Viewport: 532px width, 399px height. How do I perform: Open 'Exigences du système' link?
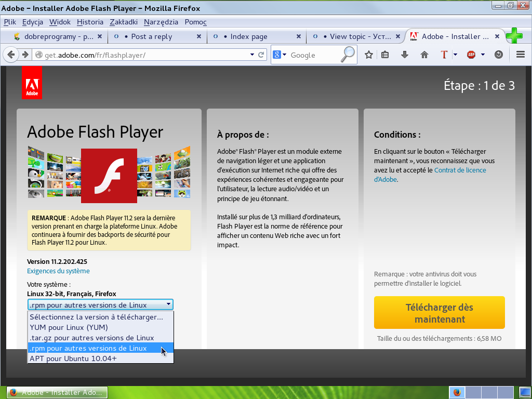[x=58, y=271]
